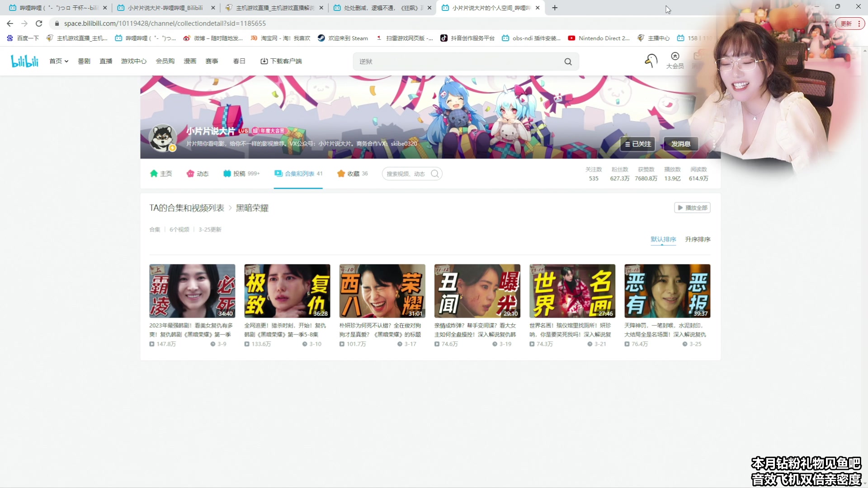
Task: Open the 欢迎来到 Steam bookmark
Action: pyautogui.click(x=343, y=38)
